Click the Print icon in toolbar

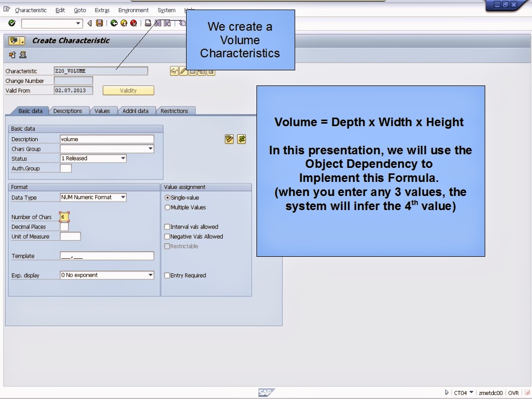148,23
